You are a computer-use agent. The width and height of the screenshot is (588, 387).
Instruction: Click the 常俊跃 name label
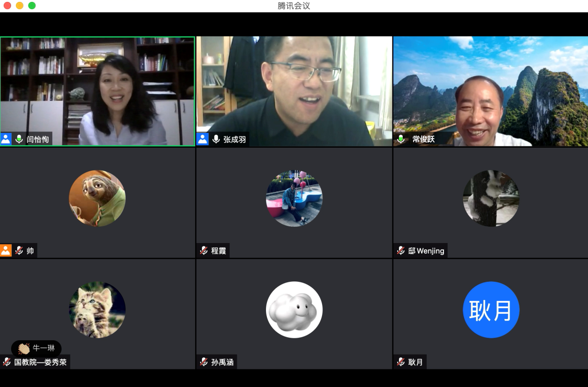pos(424,139)
